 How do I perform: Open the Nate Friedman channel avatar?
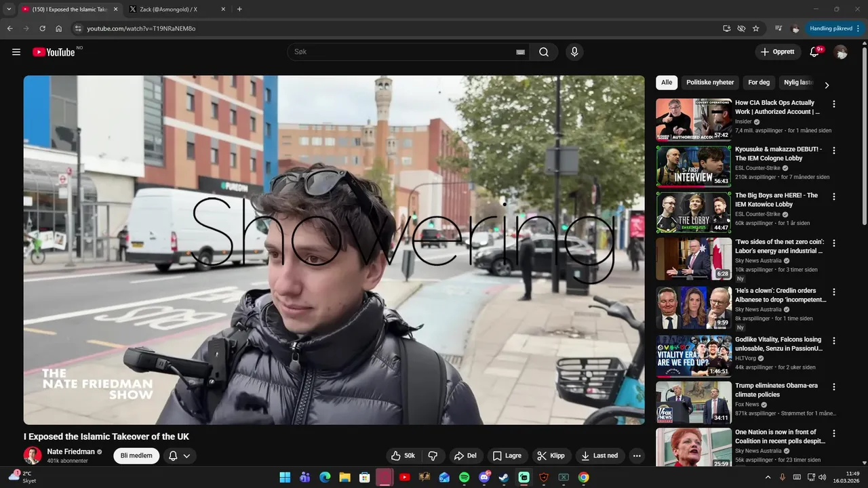click(33, 455)
